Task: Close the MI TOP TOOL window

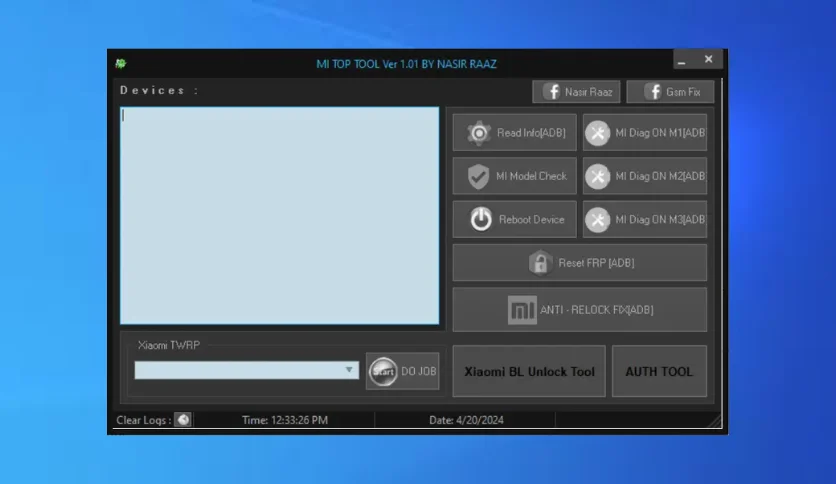Action: [709, 60]
